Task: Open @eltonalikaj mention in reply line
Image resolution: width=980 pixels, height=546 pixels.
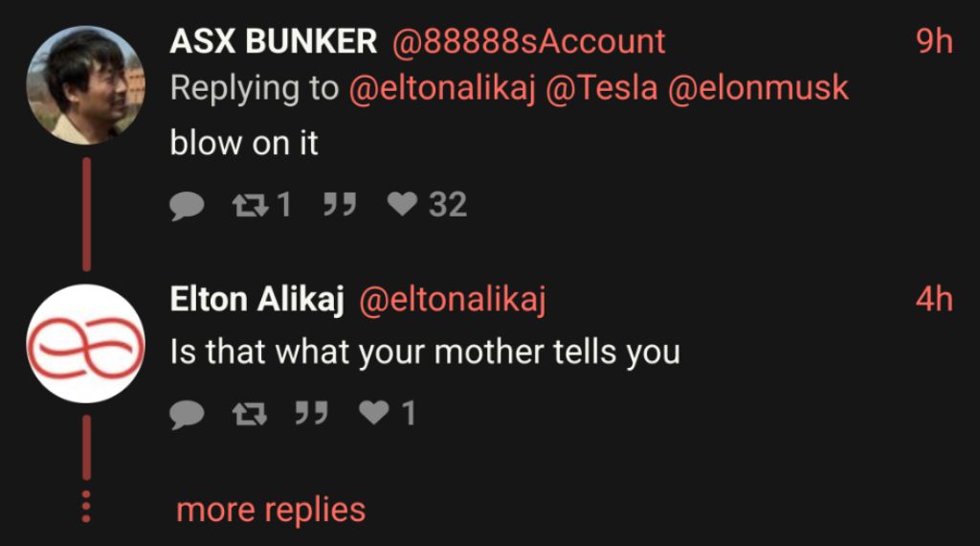Action: point(442,88)
